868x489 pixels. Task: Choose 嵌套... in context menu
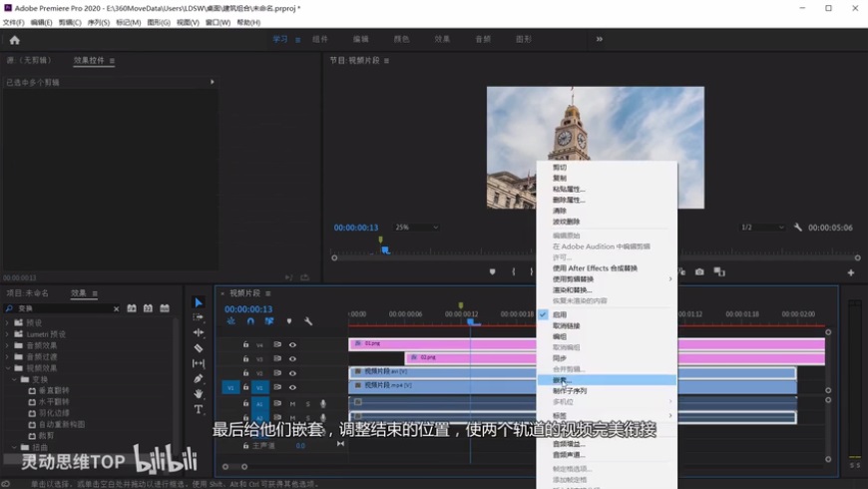(607, 380)
